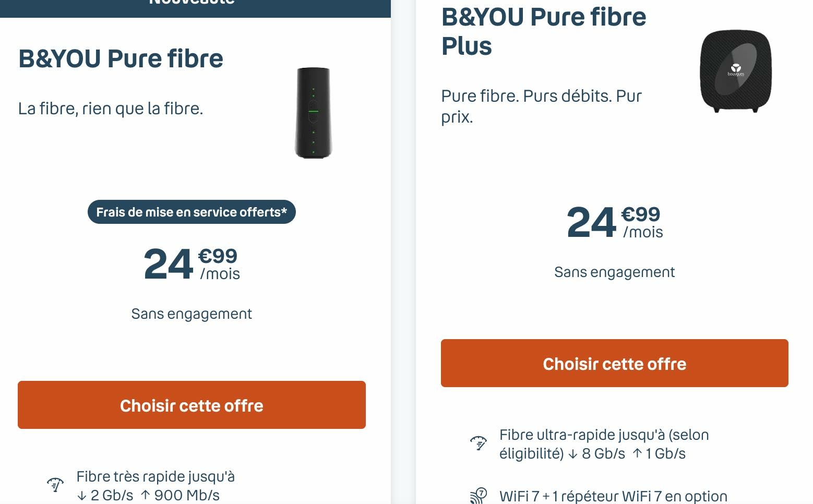Image resolution: width=813 pixels, height=504 pixels.
Task: Click the B&YOU Pure fibre title
Action: click(121, 58)
